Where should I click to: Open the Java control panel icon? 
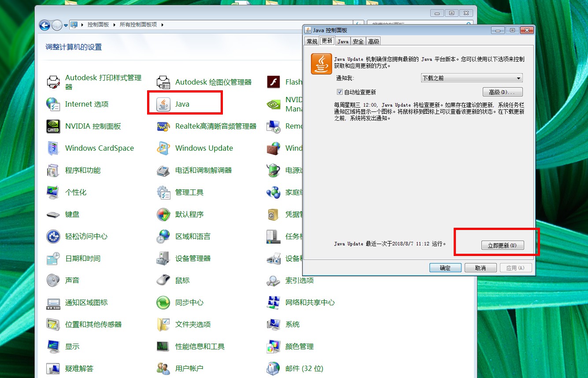tap(163, 104)
